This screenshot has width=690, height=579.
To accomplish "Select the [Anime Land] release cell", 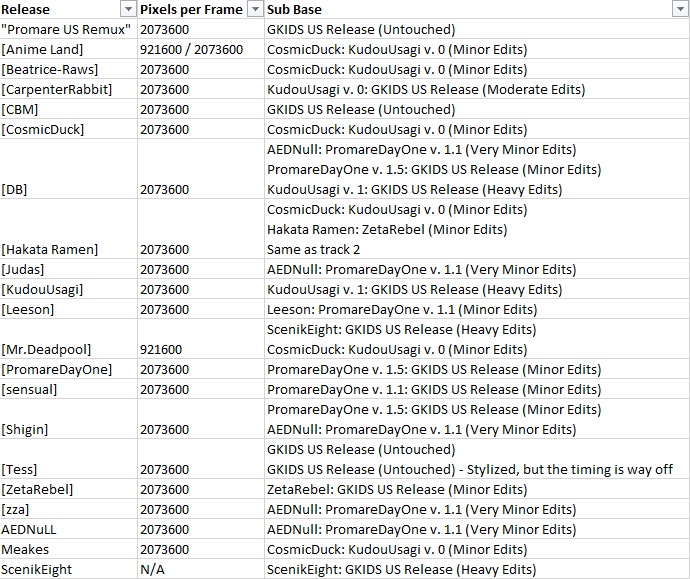I will click(x=69, y=49).
